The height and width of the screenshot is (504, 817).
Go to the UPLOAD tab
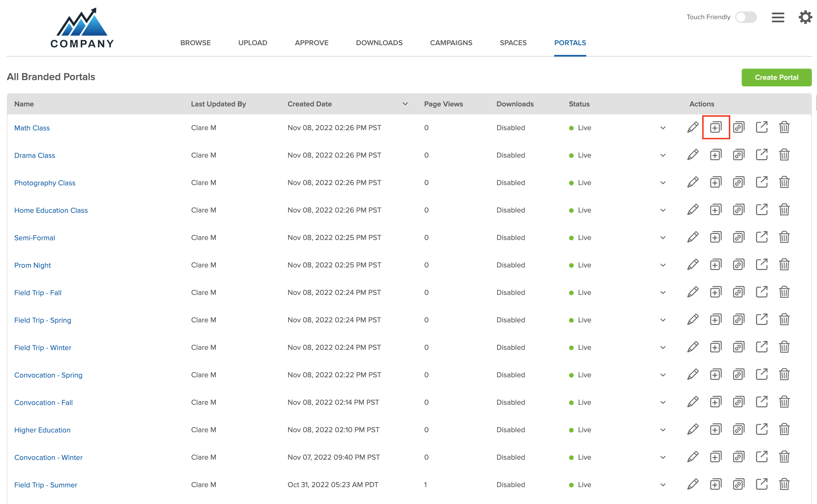tap(252, 43)
